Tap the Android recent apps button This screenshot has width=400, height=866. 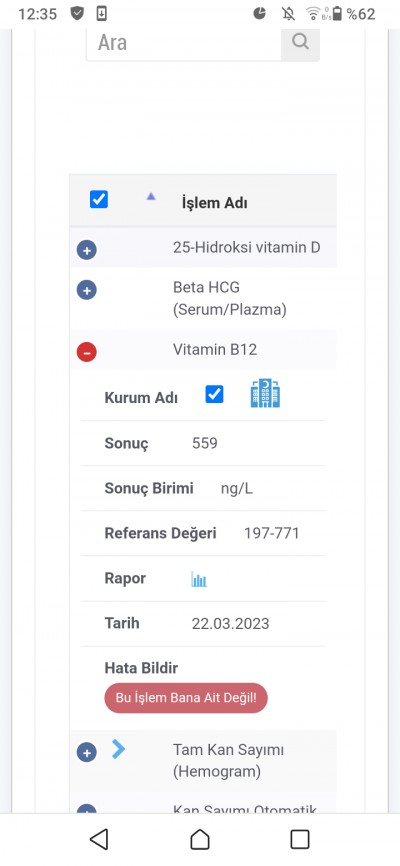(x=299, y=839)
